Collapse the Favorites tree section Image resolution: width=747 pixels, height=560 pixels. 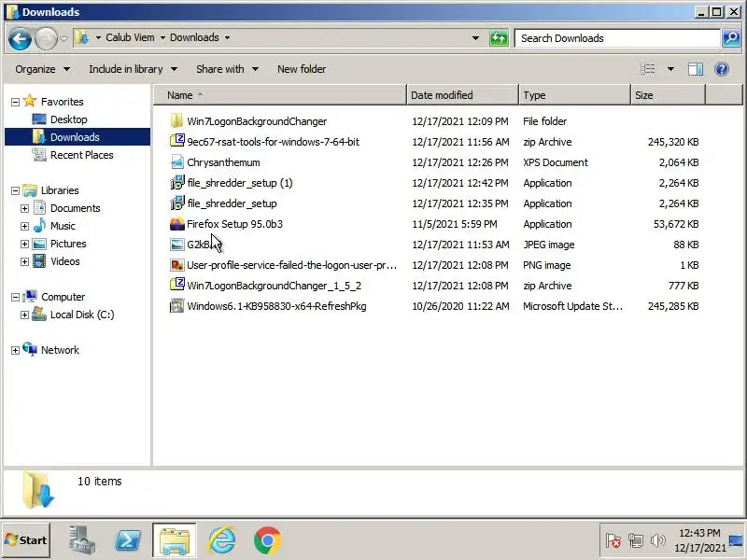click(x=15, y=102)
